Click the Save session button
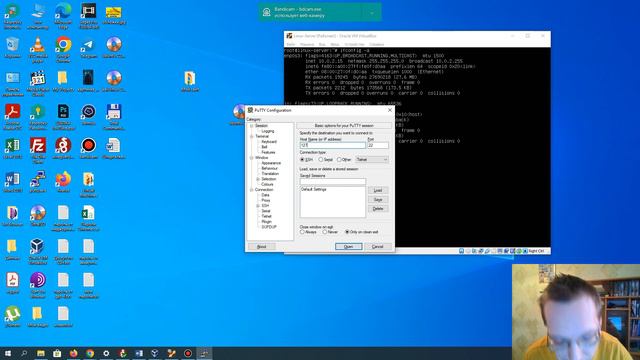This screenshot has width=640, height=360. 378,200
